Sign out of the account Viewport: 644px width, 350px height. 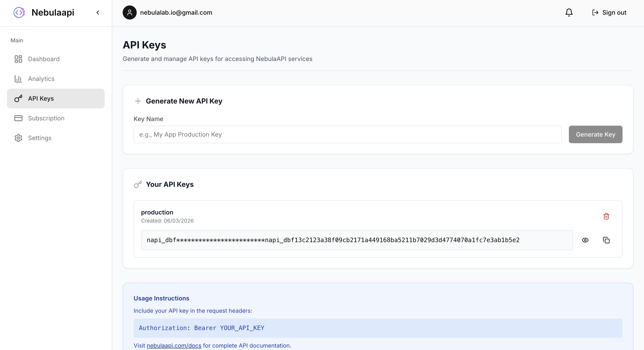609,12
